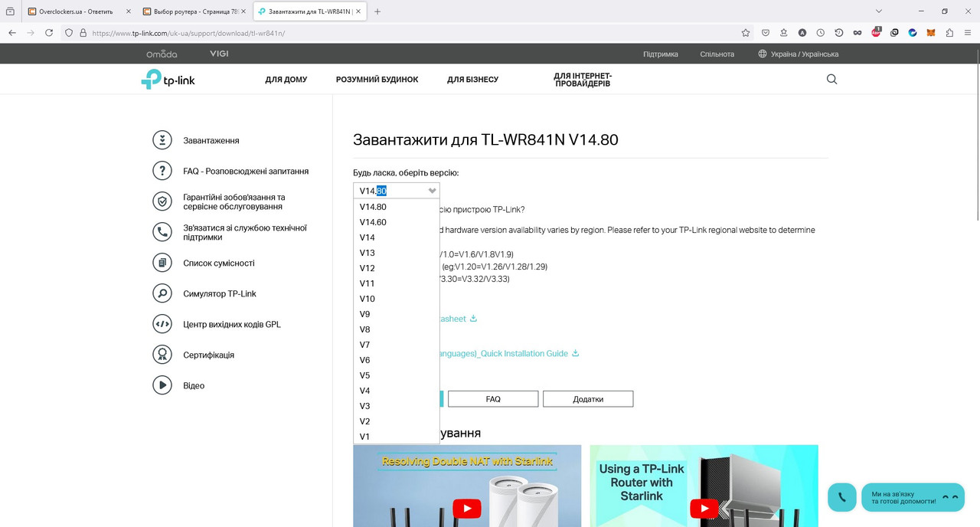Play the TP-Link Router with Starlink video
Screen dimensions: 980x527
click(x=704, y=509)
